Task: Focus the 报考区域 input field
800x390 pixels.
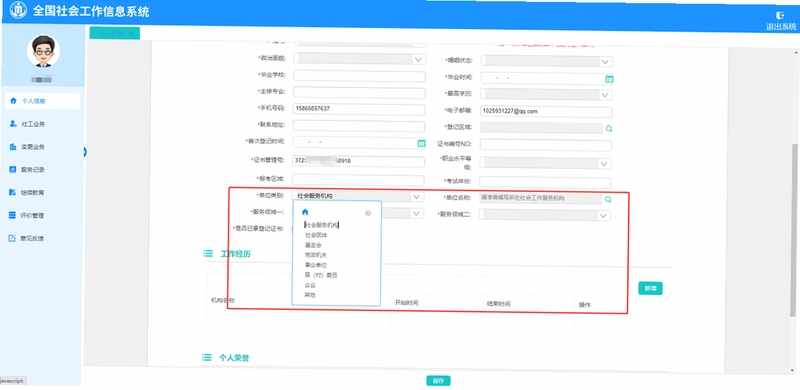Action: [x=359, y=180]
